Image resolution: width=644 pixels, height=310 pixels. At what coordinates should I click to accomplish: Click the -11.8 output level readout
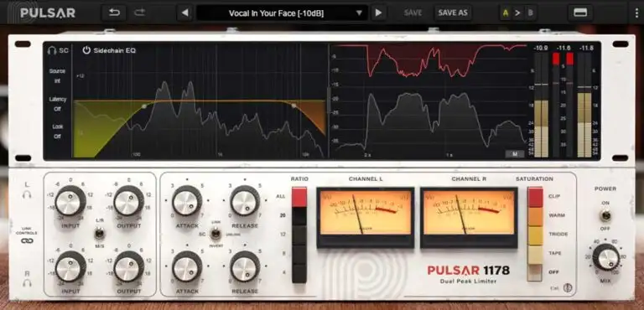click(586, 48)
